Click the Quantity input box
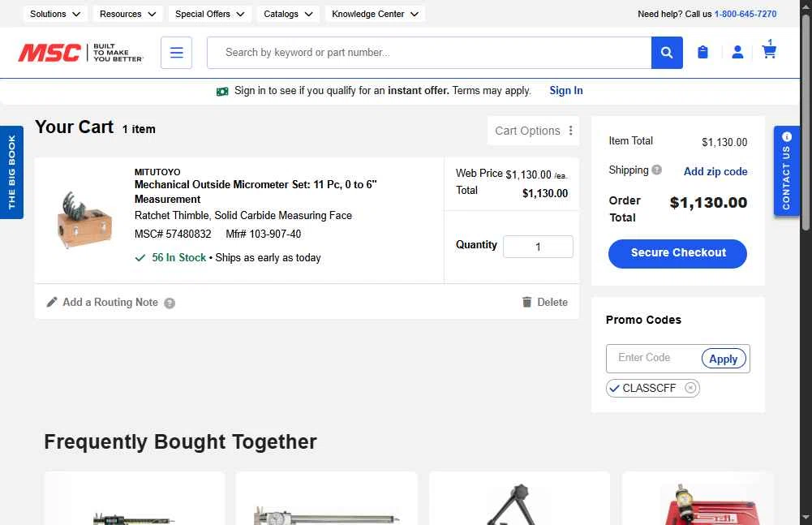 click(x=538, y=247)
